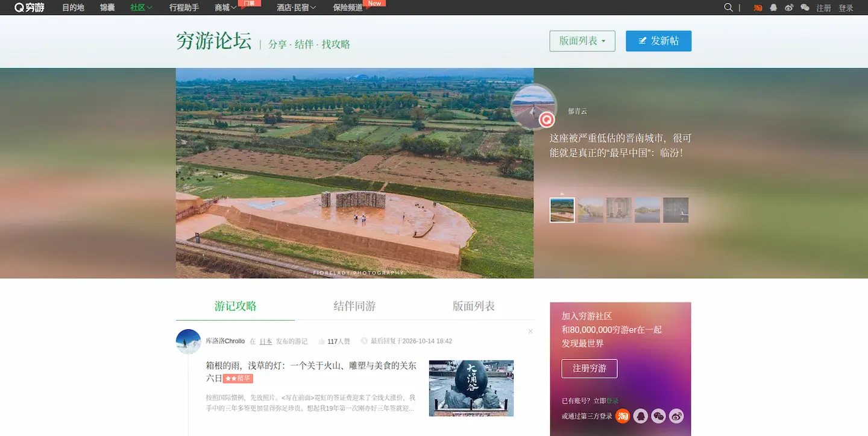
Task: Open the 大涌谷 post cover image
Action: click(x=471, y=388)
